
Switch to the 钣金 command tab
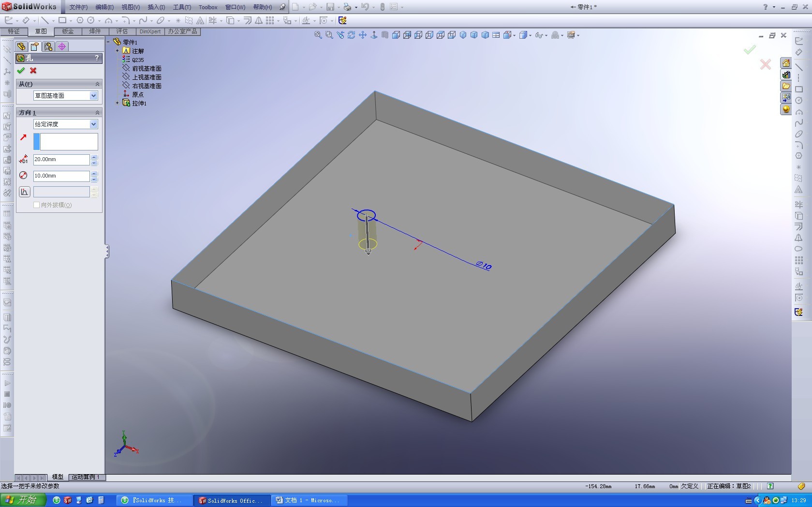[68, 31]
